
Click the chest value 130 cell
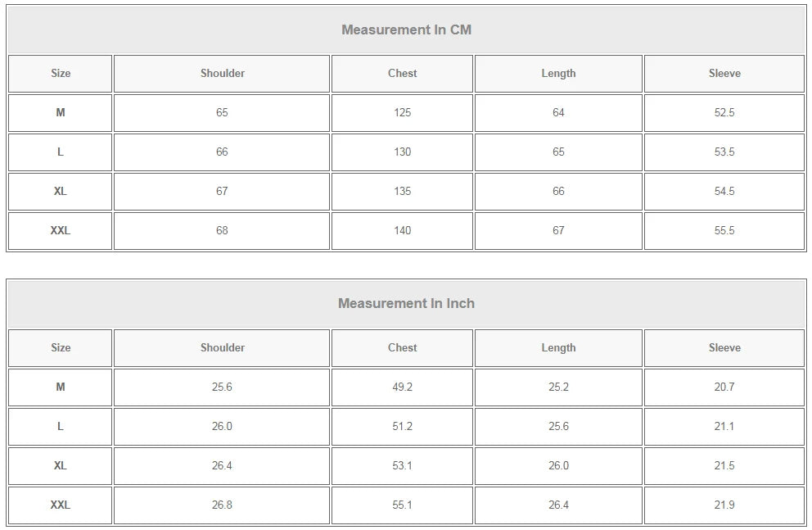coord(402,152)
